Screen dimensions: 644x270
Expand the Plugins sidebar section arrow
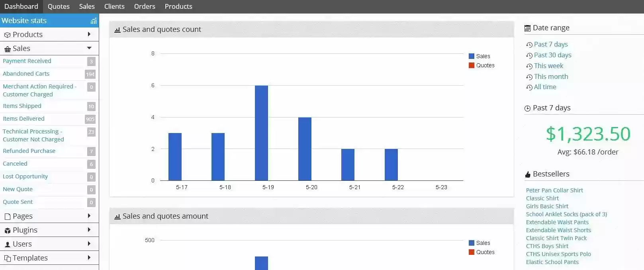pyautogui.click(x=89, y=230)
